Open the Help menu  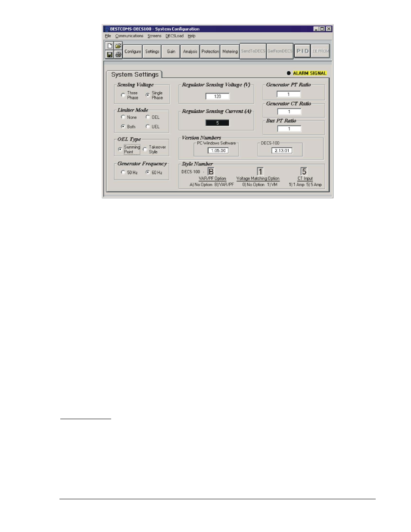click(x=192, y=36)
